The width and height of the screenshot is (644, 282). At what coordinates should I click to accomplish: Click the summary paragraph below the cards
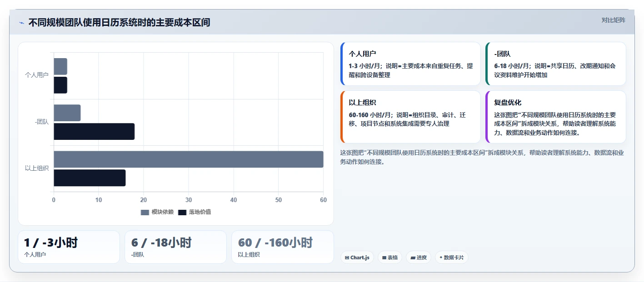[482, 157]
